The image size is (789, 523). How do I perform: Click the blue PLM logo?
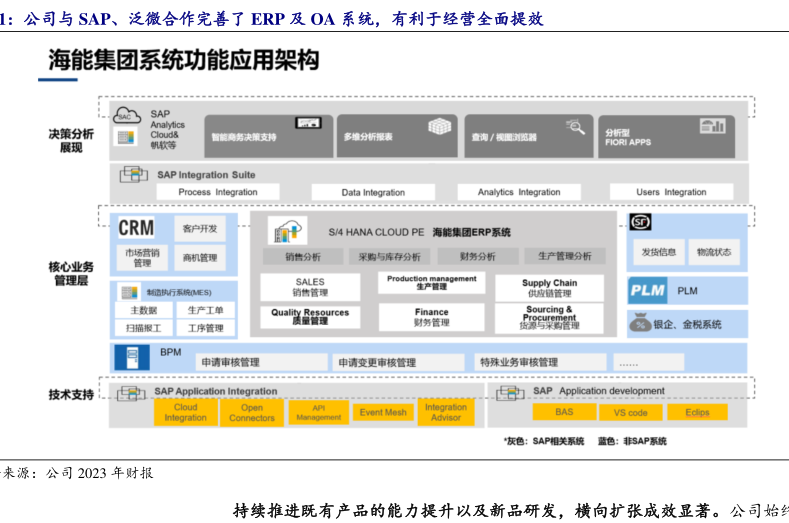pyautogui.click(x=648, y=290)
